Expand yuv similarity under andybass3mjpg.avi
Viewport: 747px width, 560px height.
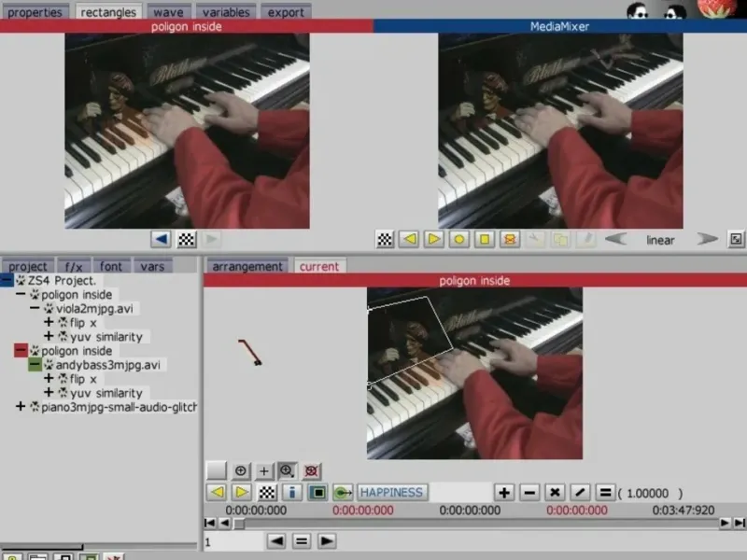click(49, 392)
